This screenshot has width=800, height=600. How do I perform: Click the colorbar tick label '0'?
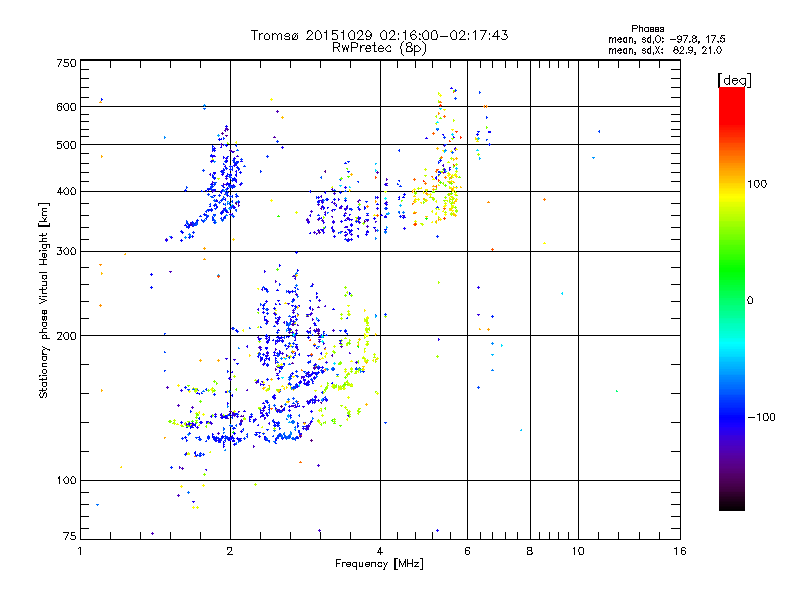(x=750, y=301)
